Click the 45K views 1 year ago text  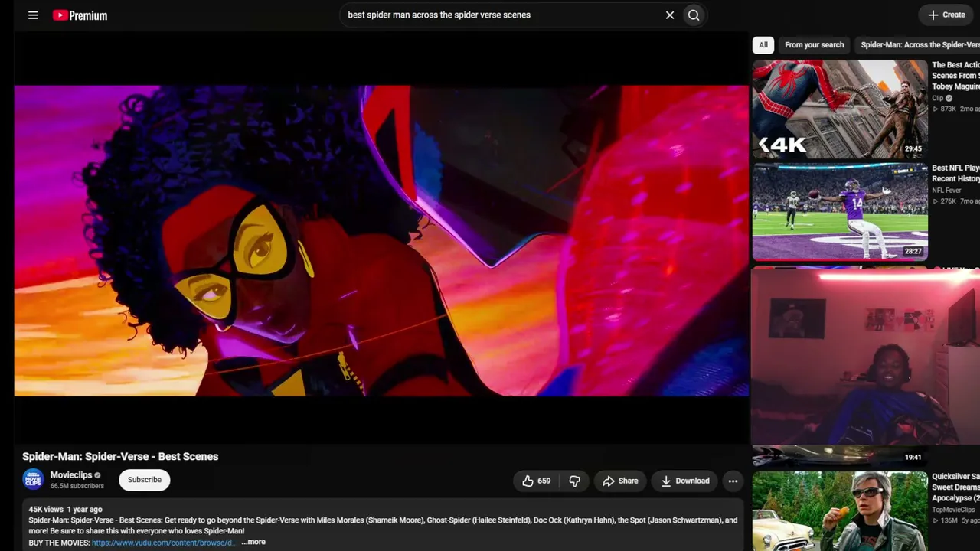point(65,509)
